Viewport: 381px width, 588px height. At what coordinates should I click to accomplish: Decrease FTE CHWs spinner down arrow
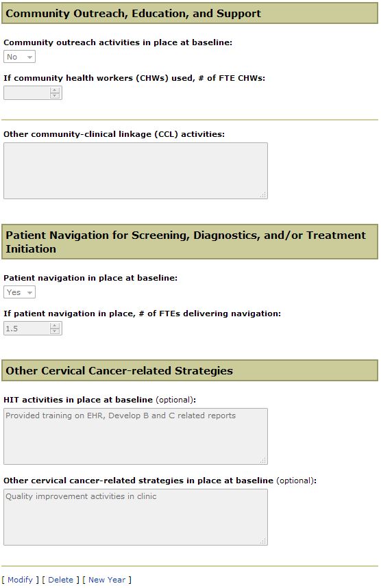pos(55,96)
